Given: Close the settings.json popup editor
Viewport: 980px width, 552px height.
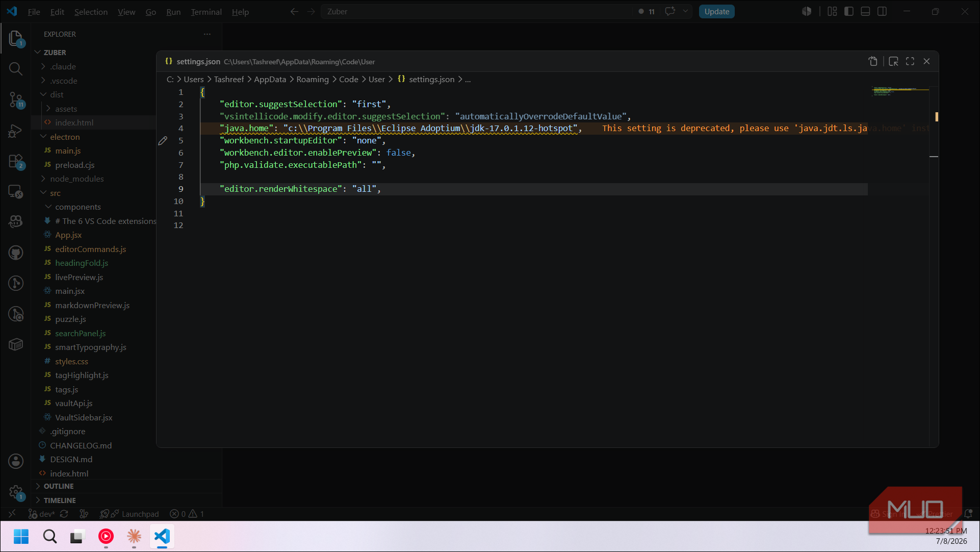Looking at the screenshot, I should tap(926, 61).
